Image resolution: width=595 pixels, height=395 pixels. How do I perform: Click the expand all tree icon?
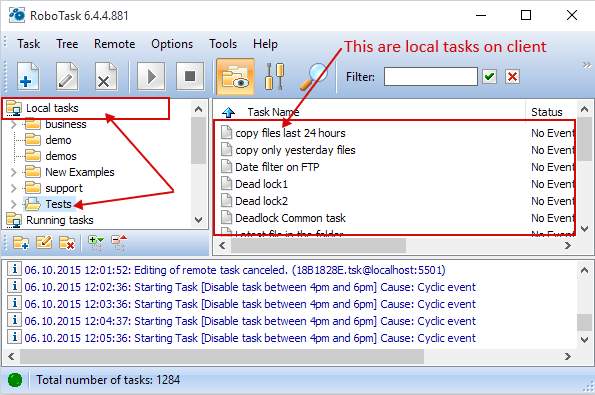coord(96,243)
